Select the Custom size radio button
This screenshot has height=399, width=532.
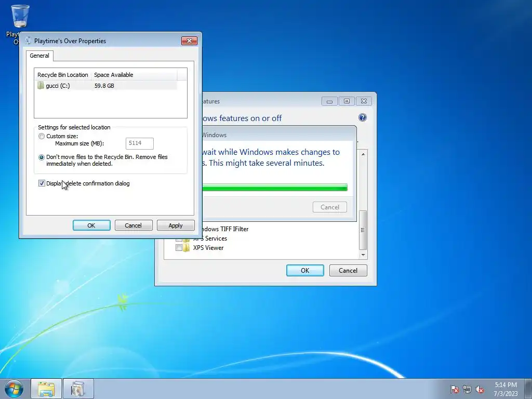click(x=42, y=136)
